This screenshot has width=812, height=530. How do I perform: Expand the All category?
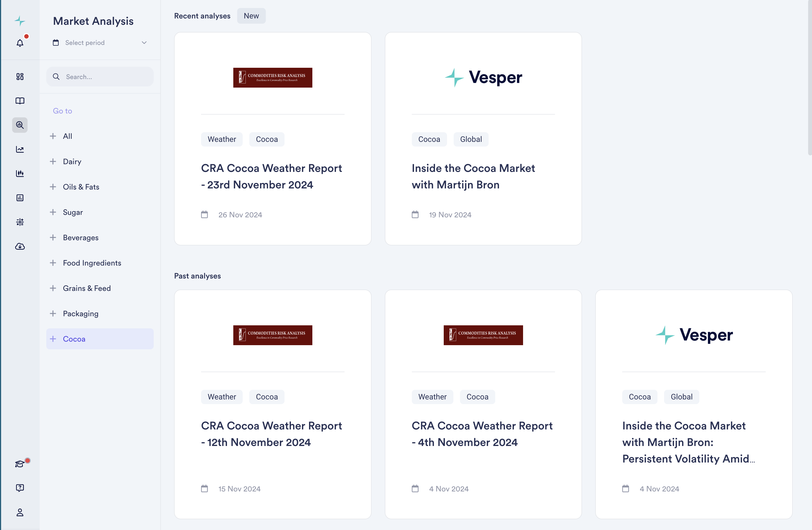[53, 136]
